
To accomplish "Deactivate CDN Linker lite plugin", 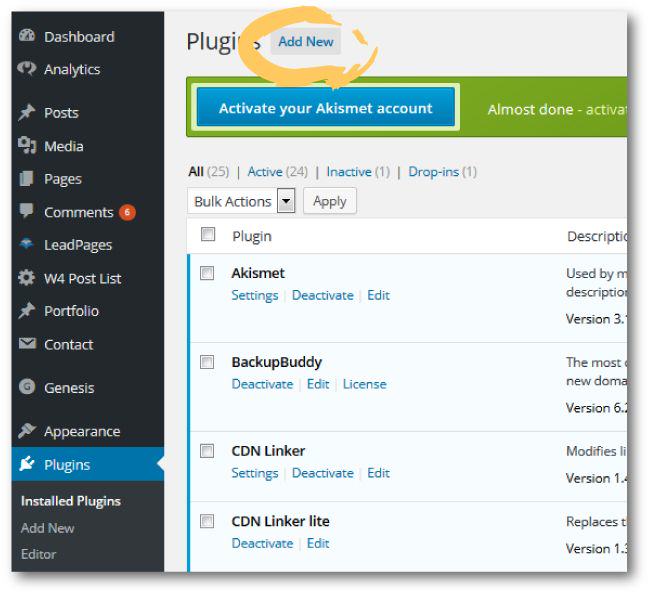I will [262, 543].
